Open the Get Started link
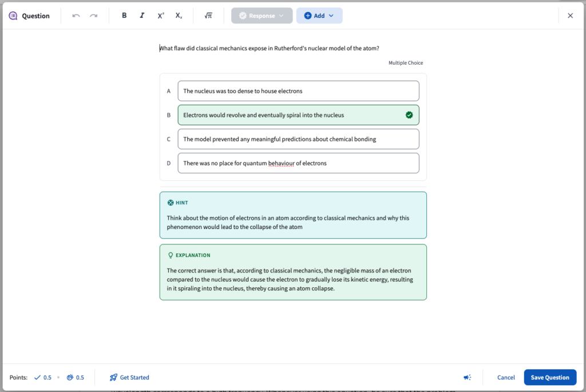The width and height of the screenshot is (586, 392). click(134, 377)
